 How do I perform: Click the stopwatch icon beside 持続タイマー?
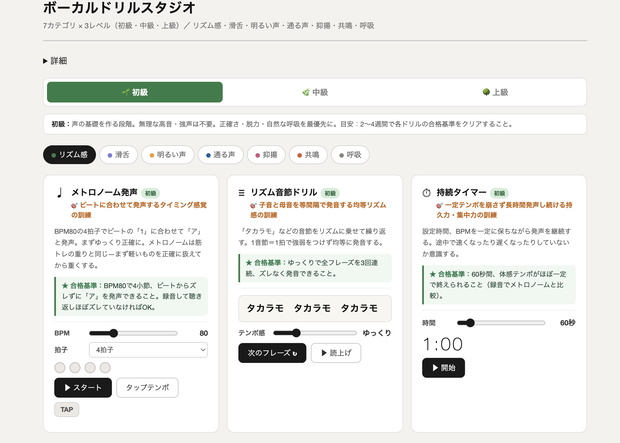(426, 193)
